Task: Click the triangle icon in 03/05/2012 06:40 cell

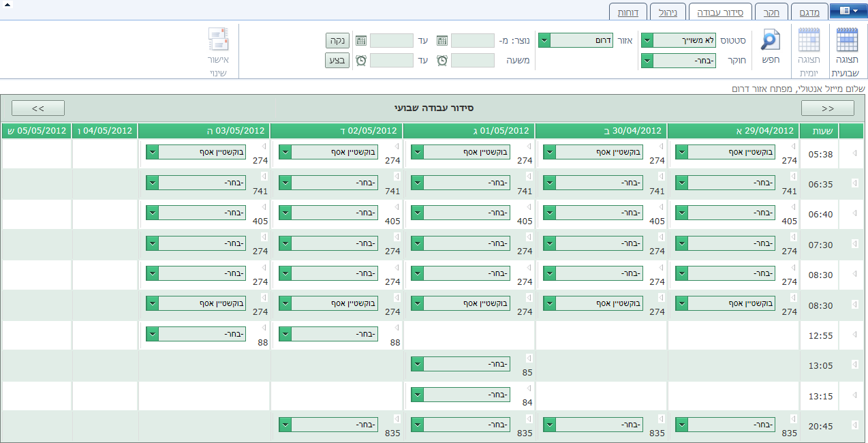Action: pos(264,207)
